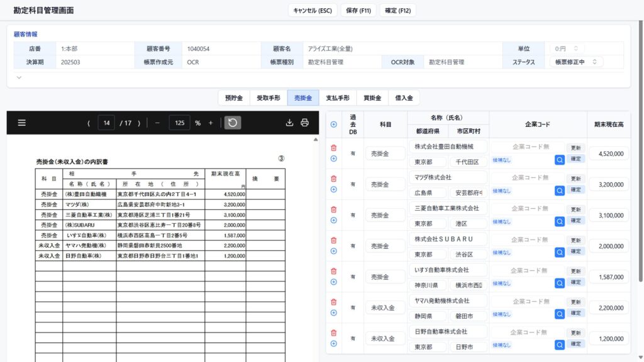Screen dimensions: 644x362
Task: Click the 確定 (F12) button
Action: click(x=398, y=10)
